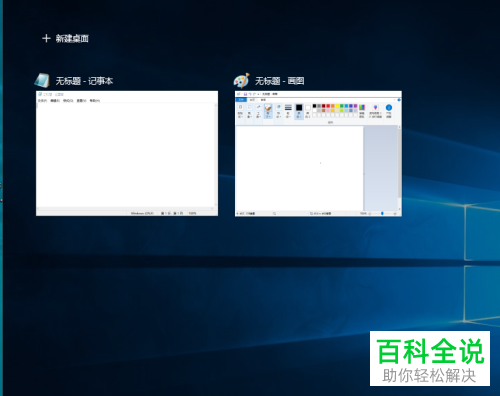Click the green swatch in Paint preview palette
The width and height of the screenshot is (500, 396).
click(342, 106)
